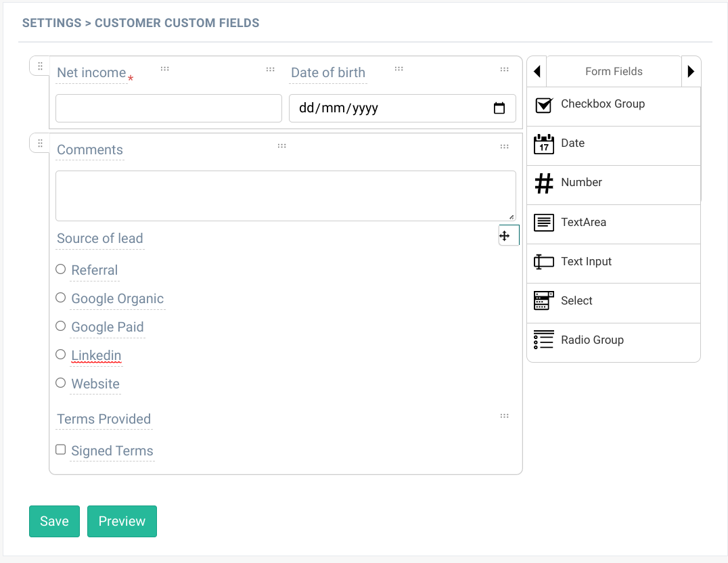Select the Date field icon

pyautogui.click(x=544, y=143)
